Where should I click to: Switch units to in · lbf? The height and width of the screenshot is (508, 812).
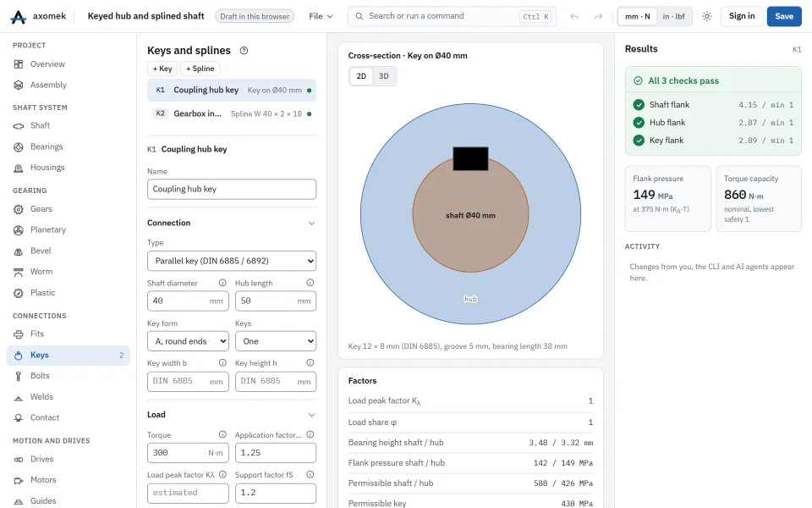coord(674,17)
